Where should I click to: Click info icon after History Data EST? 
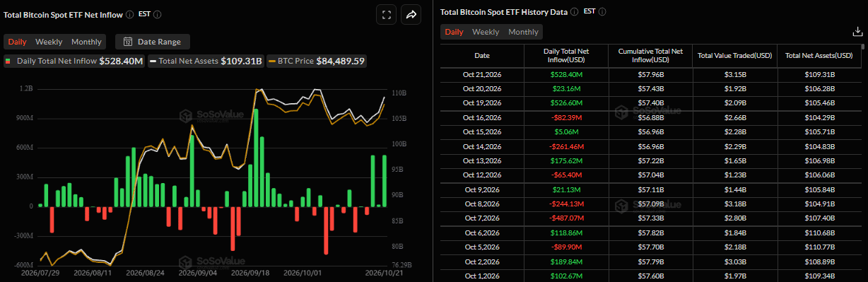[x=602, y=12]
